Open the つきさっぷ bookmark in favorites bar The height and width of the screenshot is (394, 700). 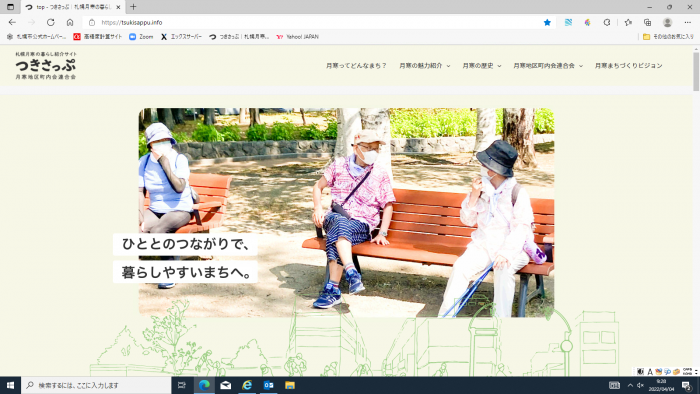(239, 37)
